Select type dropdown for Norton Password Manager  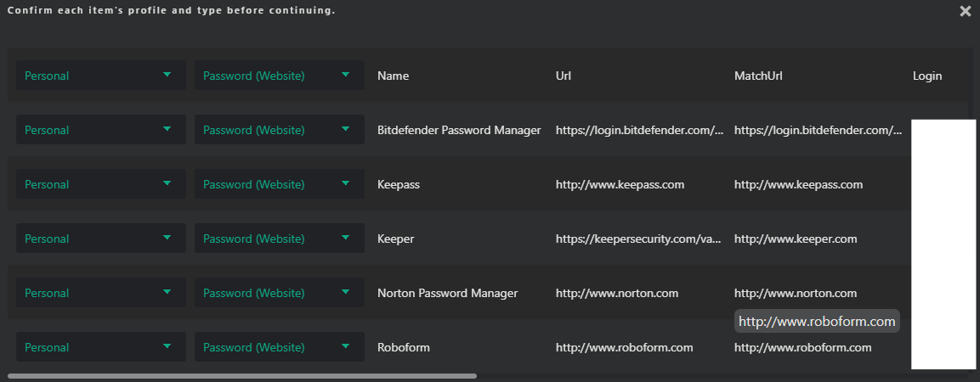click(x=279, y=293)
